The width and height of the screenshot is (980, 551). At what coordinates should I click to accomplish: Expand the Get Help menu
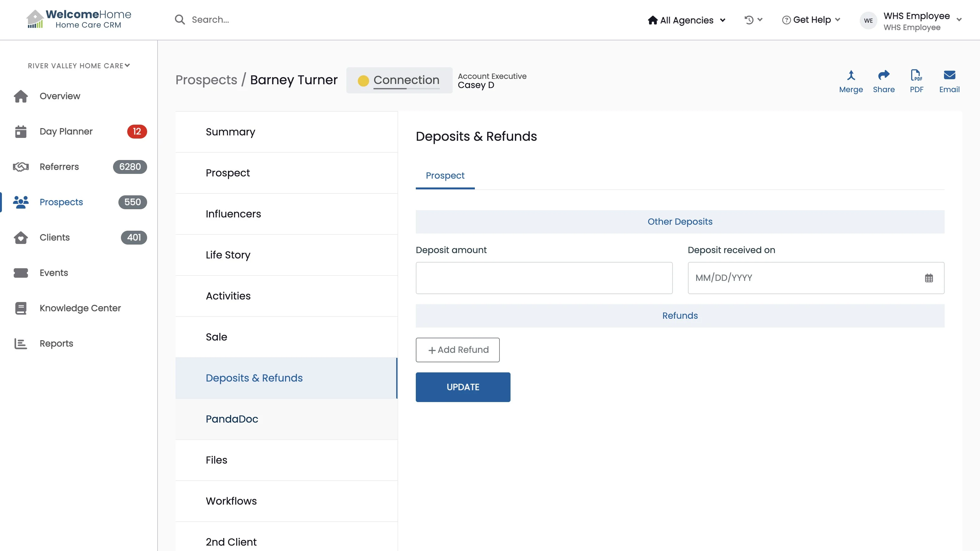pos(811,20)
